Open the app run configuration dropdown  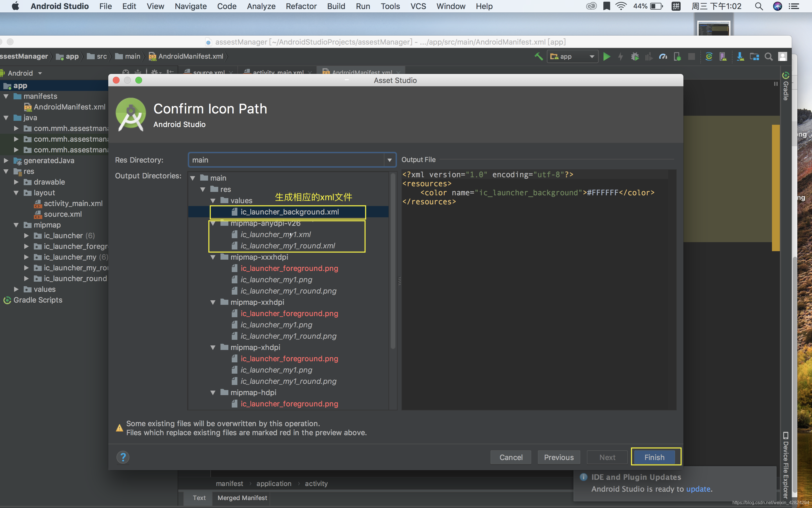[x=573, y=56]
